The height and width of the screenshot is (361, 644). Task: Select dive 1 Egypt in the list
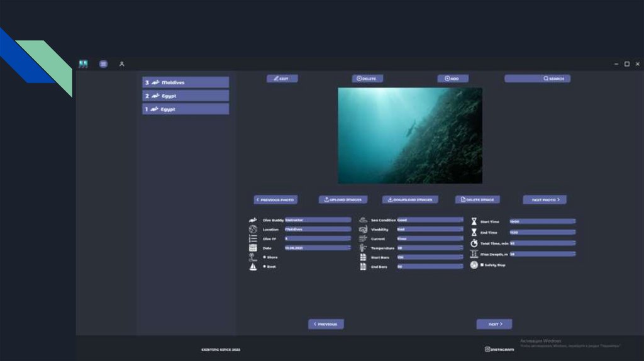(186, 109)
